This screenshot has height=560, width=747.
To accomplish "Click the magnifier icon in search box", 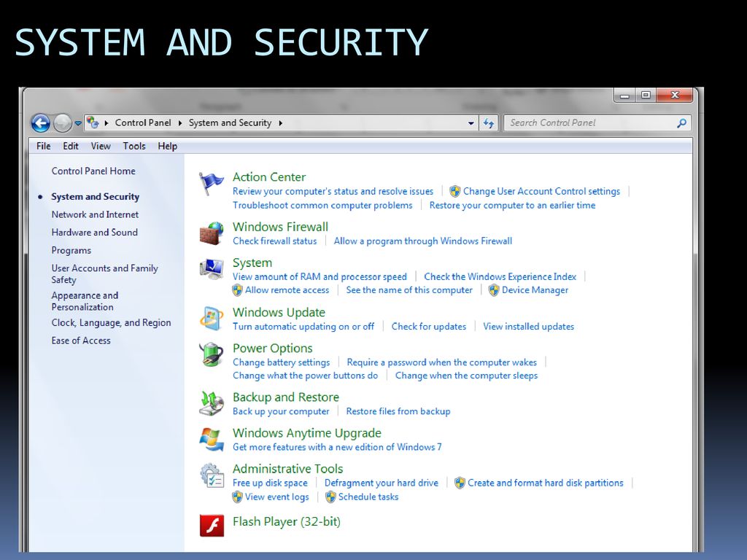I will coord(682,122).
